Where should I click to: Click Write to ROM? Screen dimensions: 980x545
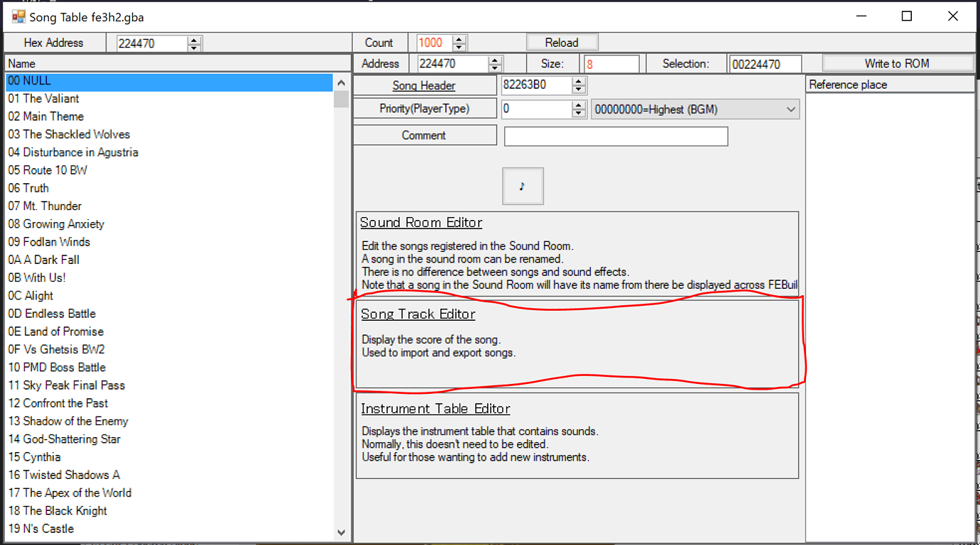[898, 63]
